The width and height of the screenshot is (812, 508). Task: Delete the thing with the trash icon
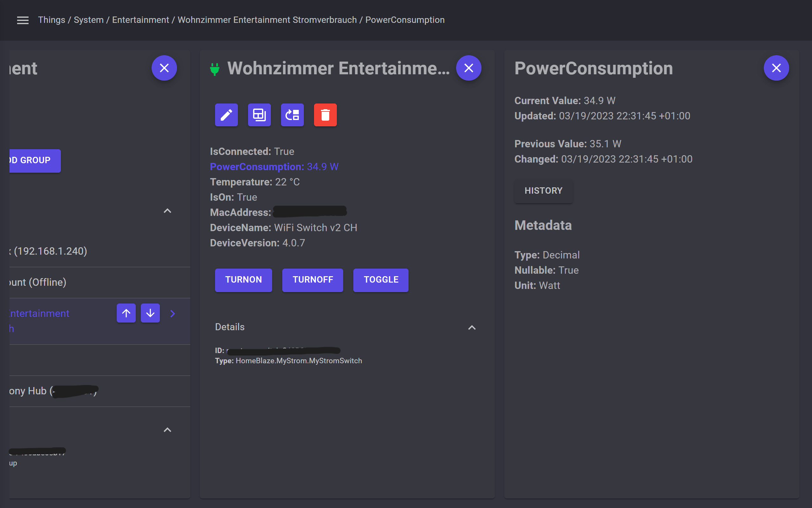click(325, 115)
